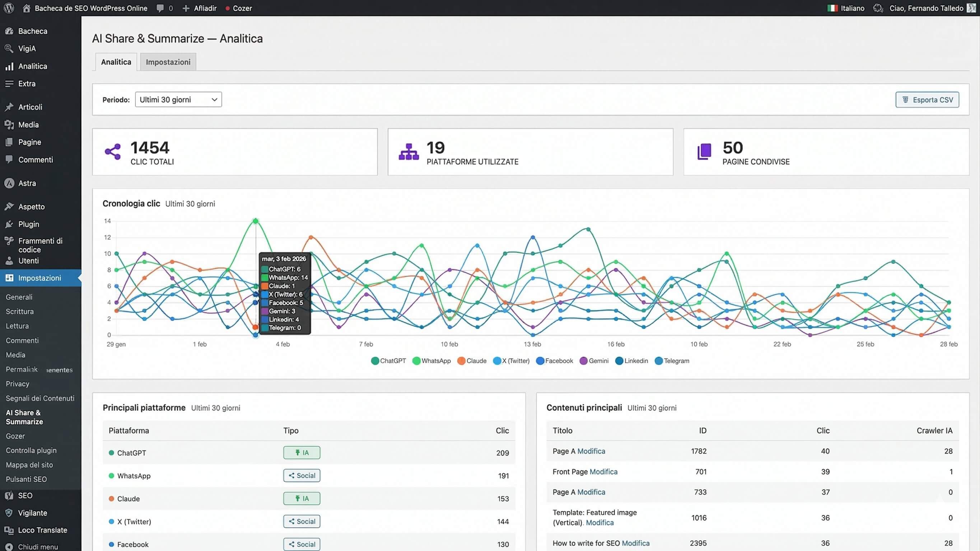Toggle the ChatGPT series in chart legend
980x551 pixels.
tap(388, 361)
